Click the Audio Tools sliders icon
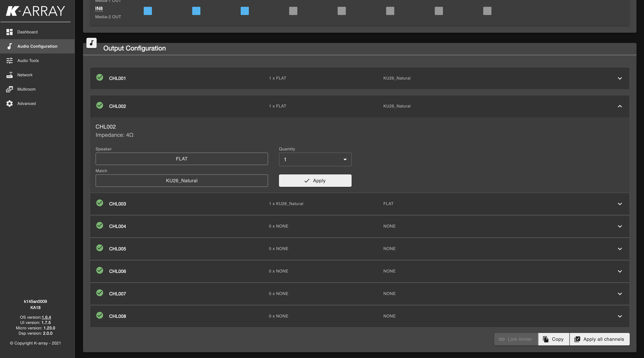The image size is (644, 358). [10, 61]
